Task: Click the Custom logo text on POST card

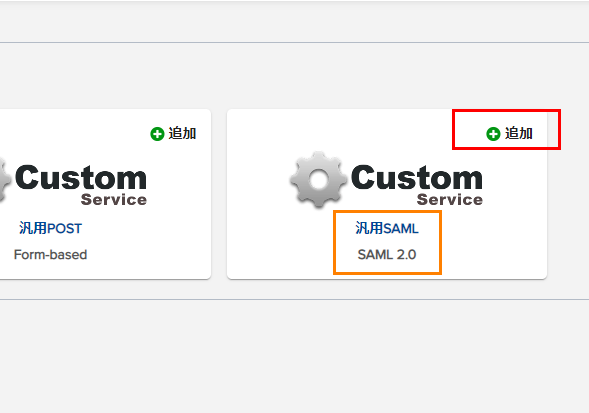Action: [81, 177]
